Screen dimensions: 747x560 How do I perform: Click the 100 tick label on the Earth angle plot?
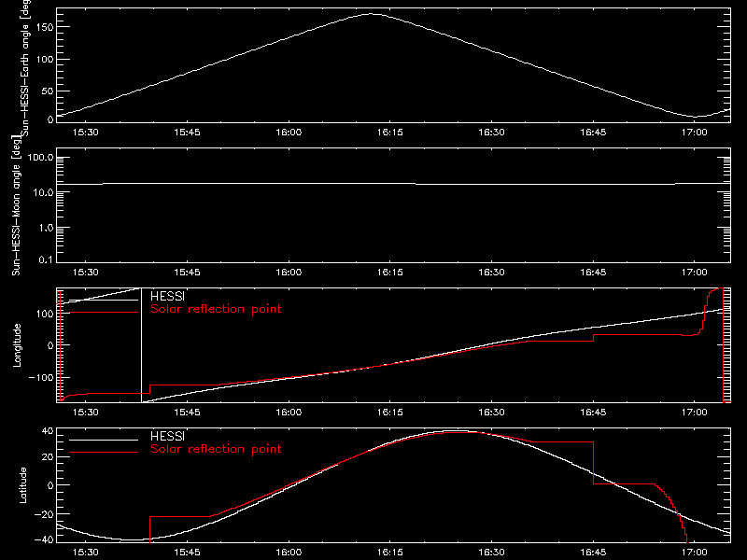click(45, 59)
